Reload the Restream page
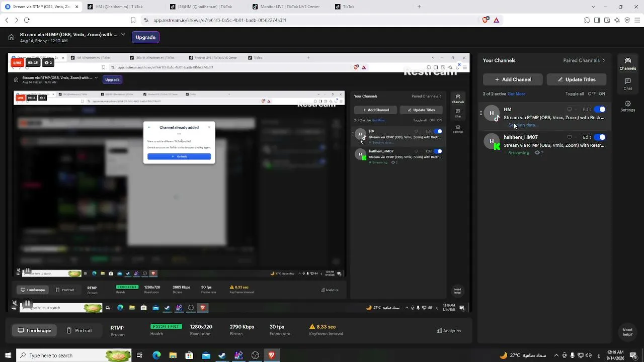Screen dimensions: 644x362 click(x=27, y=20)
